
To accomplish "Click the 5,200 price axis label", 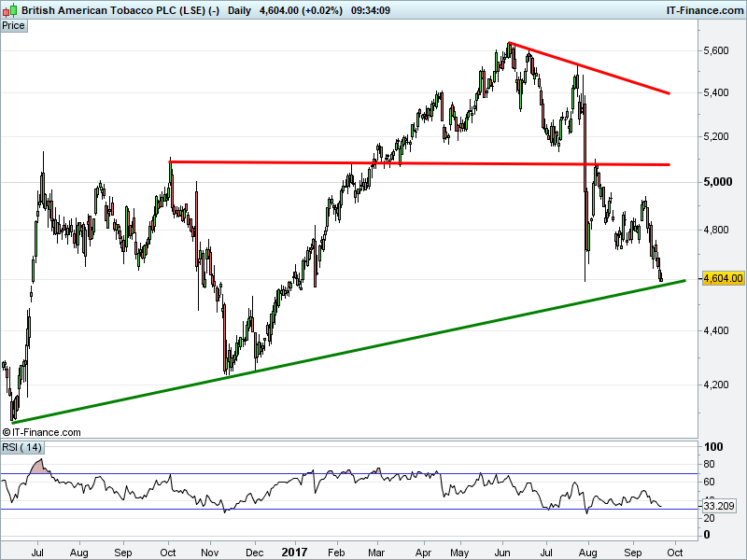I will pos(716,136).
